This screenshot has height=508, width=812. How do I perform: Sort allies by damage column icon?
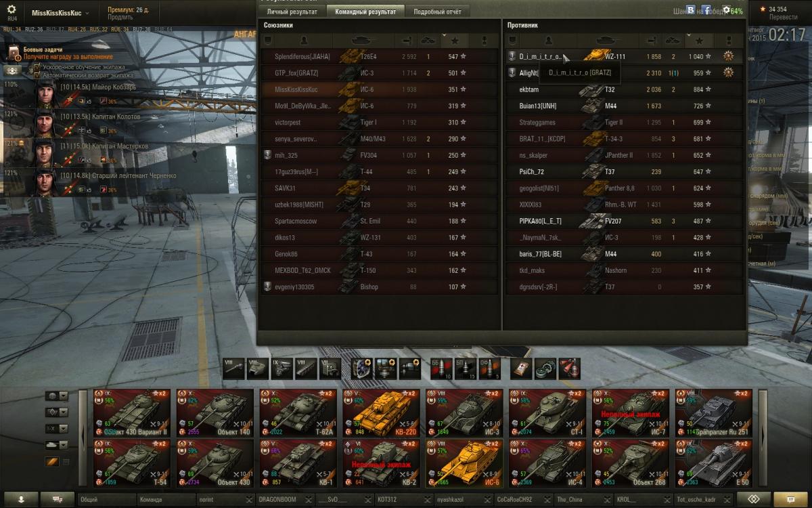[407, 41]
